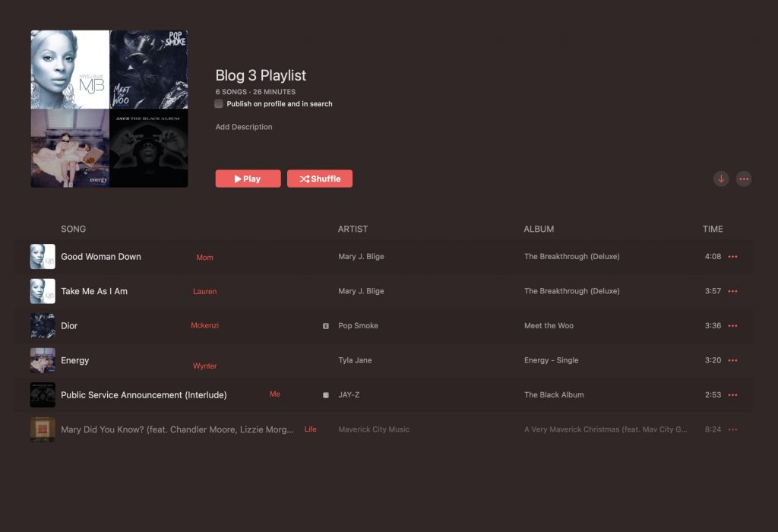Click the download playlist arrow icon
This screenshot has width=778, height=532.
721,179
